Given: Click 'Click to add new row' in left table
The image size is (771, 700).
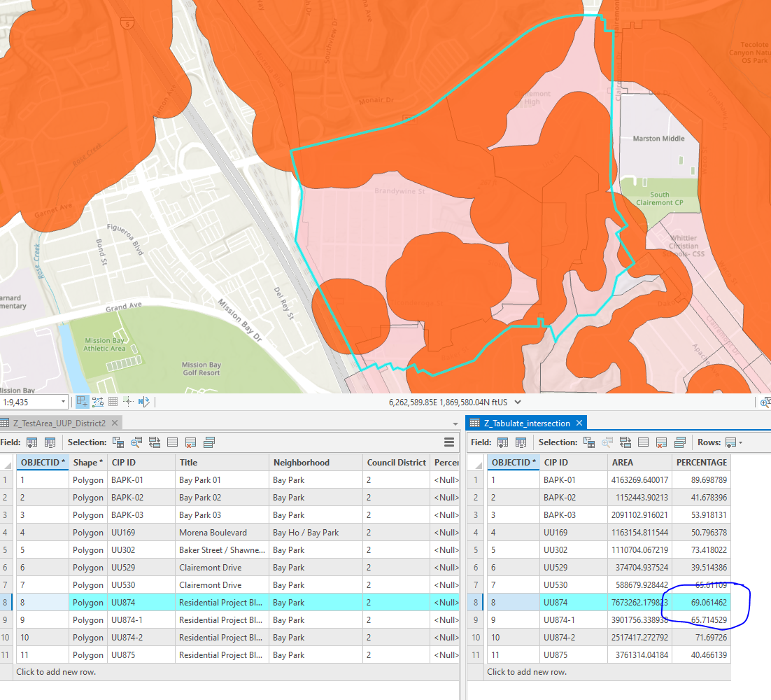Looking at the screenshot, I should point(56,672).
